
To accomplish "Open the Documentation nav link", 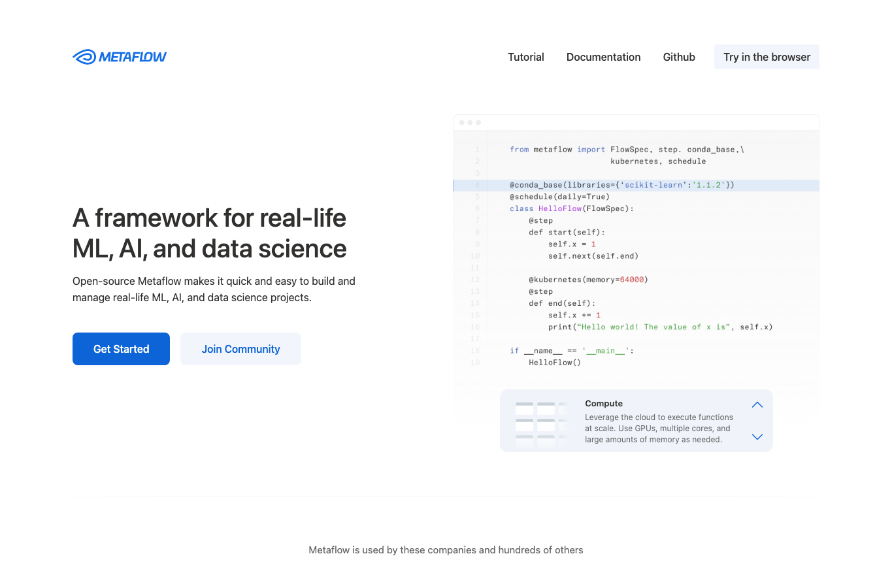I will [603, 57].
